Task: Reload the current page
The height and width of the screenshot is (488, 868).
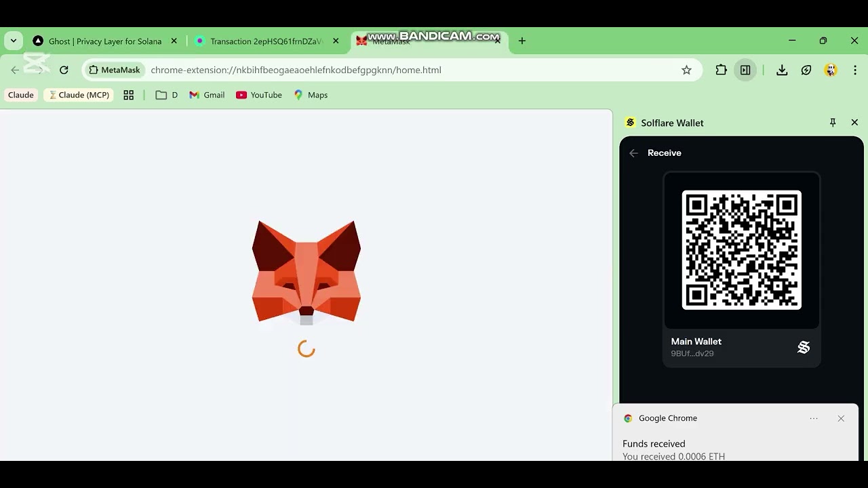Action: [x=64, y=70]
